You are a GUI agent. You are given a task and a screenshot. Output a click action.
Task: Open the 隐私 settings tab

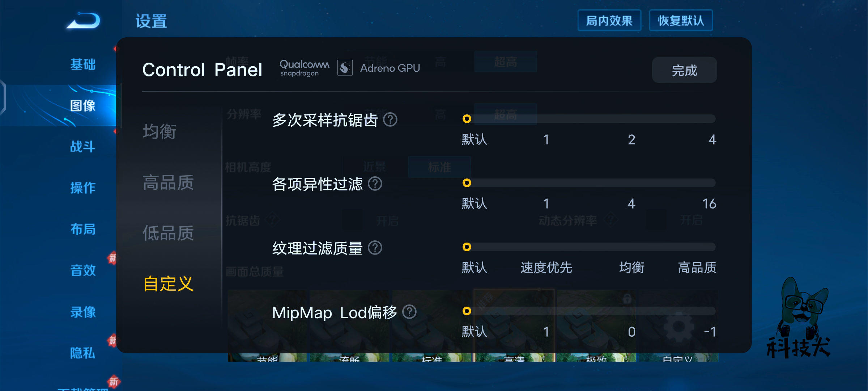point(83,353)
